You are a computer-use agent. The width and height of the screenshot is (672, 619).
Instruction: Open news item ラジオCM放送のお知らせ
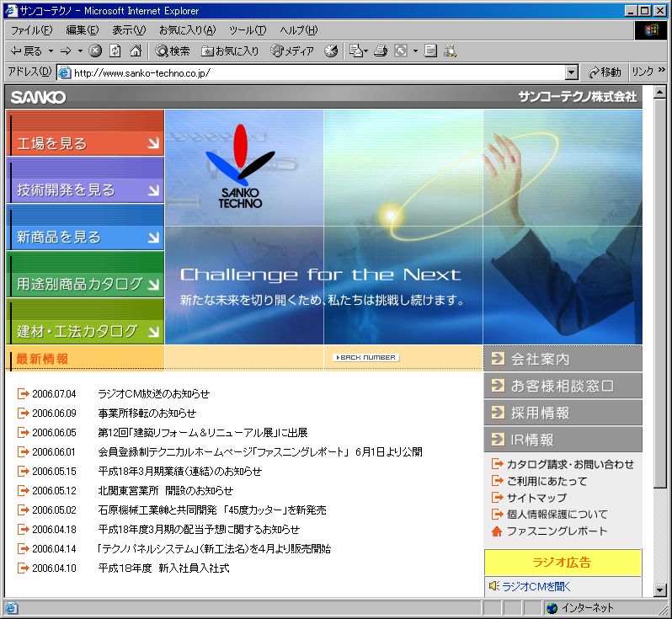pyautogui.click(x=153, y=393)
